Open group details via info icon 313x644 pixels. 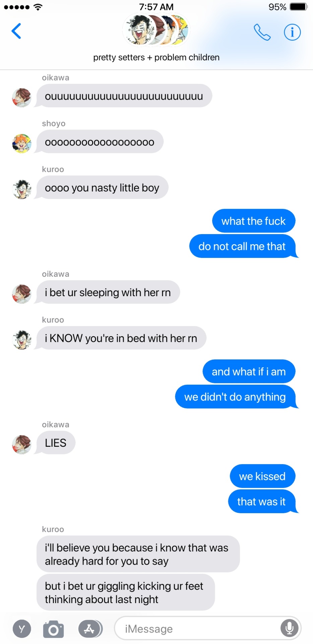pyautogui.click(x=292, y=32)
